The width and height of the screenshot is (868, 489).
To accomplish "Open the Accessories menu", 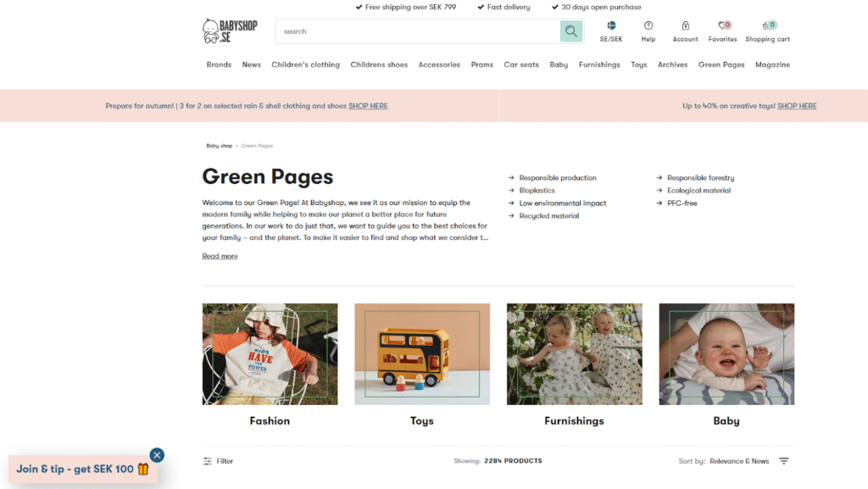I will 439,64.
